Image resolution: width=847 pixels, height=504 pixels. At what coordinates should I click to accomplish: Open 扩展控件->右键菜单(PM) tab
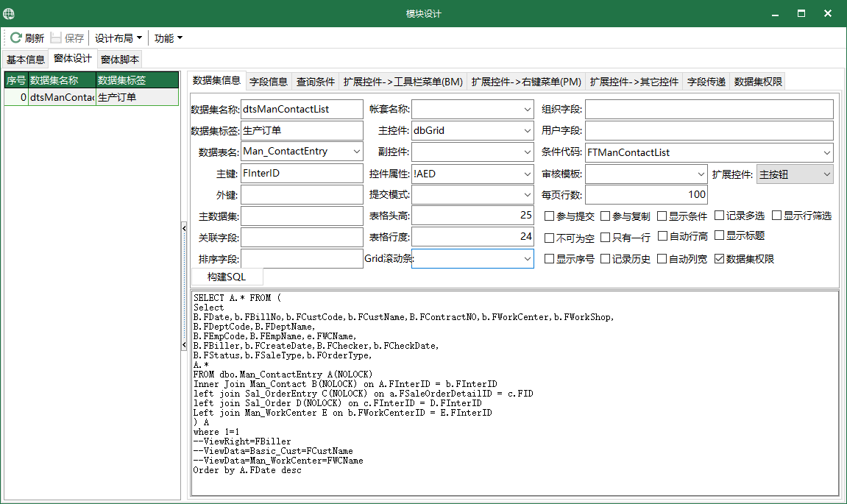[x=526, y=82]
